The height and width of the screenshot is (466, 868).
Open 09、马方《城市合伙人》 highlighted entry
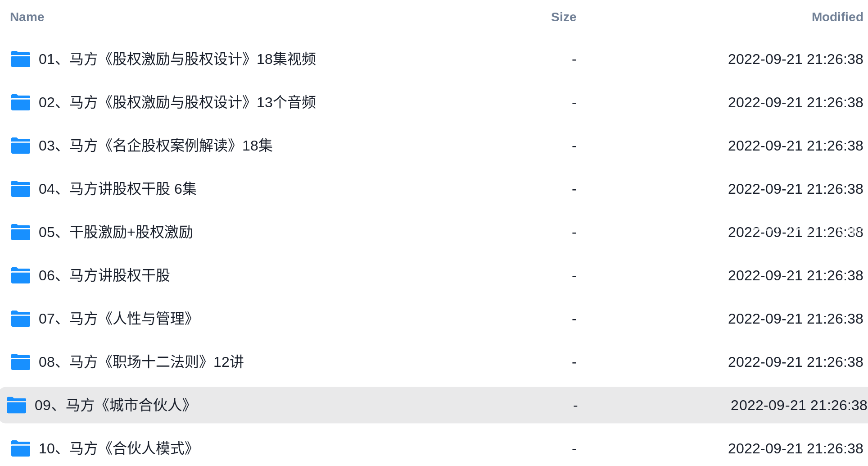coord(434,405)
